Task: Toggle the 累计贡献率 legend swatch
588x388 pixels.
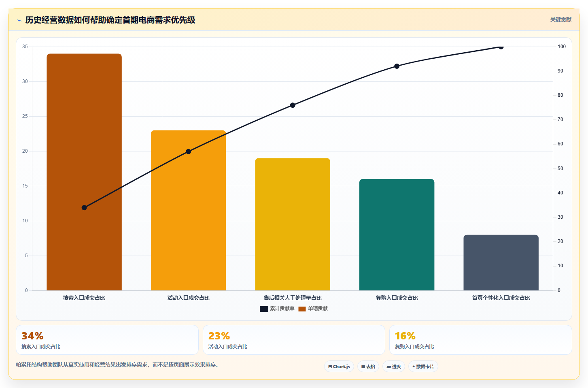Action: [264, 309]
